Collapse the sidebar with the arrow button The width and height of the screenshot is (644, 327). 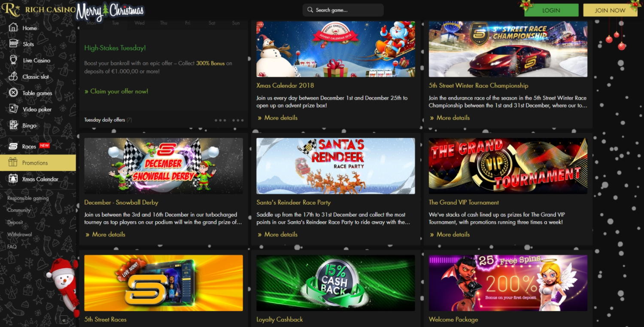(64, 320)
